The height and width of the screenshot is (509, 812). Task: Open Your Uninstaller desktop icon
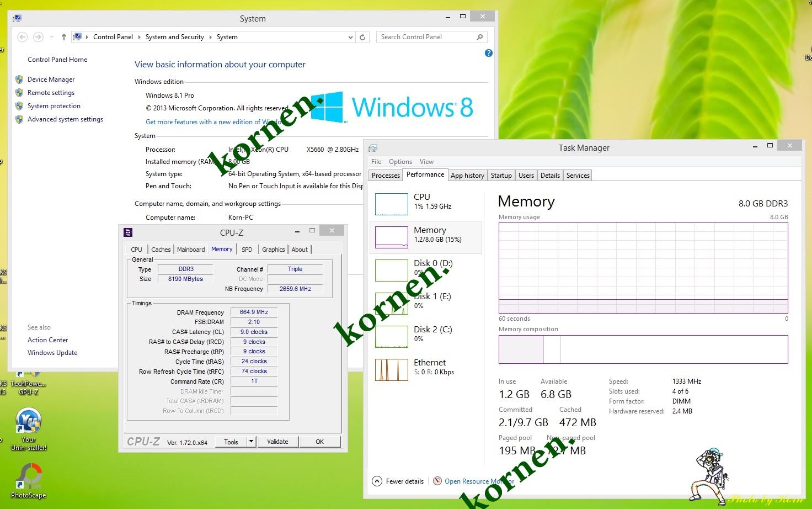coord(29,429)
